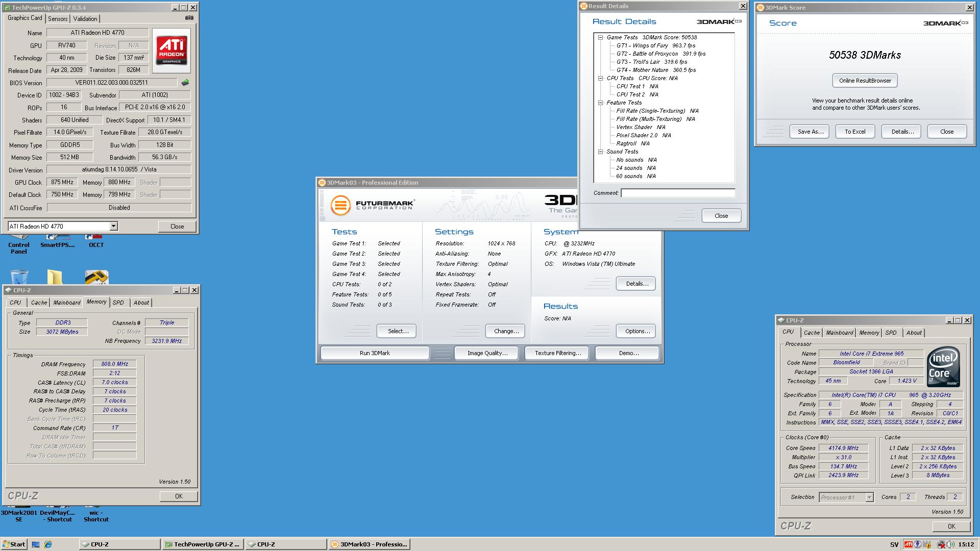Click Select tests button in 3DMark03
Screen dimensions: 980x551
click(x=397, y=331)
